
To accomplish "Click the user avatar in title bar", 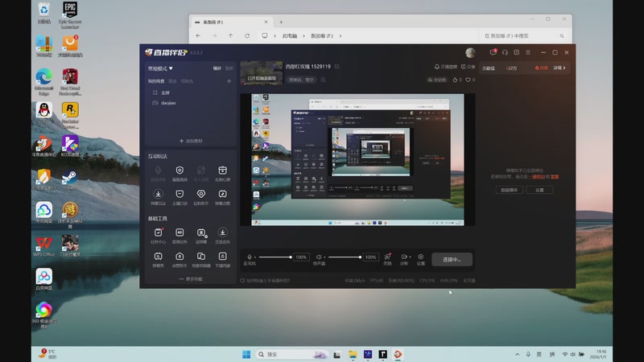I will coord(470,52).
